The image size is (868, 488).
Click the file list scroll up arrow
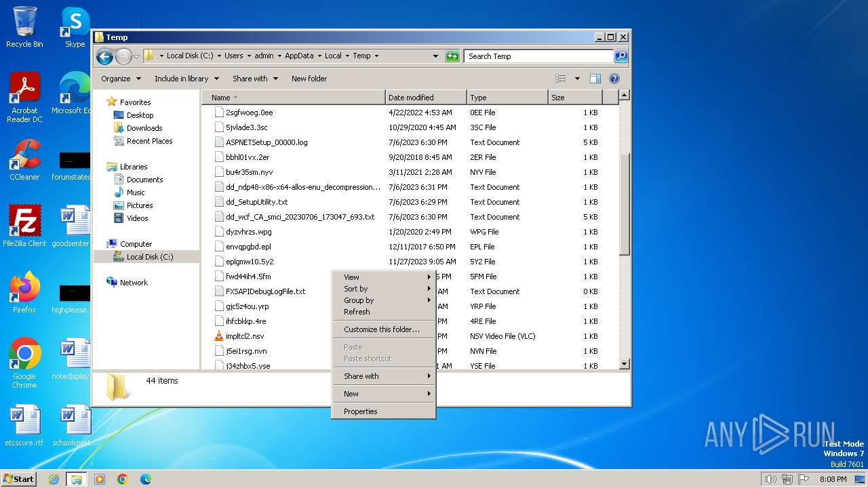pyautogui.click(x=625, y=96)
